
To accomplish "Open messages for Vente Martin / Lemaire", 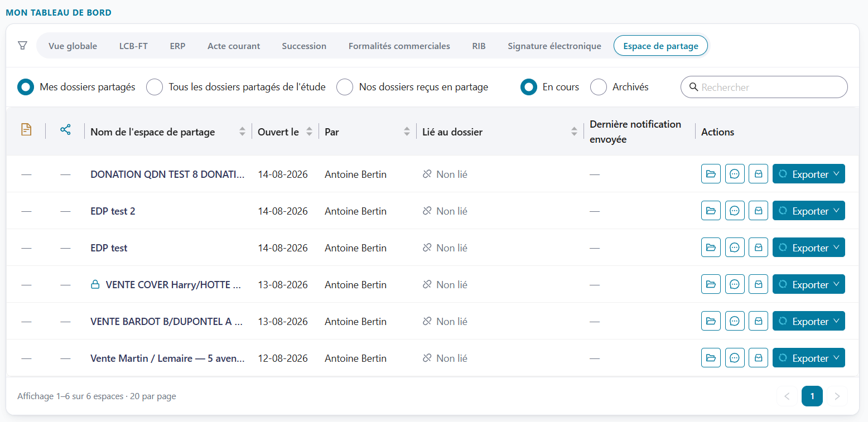I will coord(735,358).
